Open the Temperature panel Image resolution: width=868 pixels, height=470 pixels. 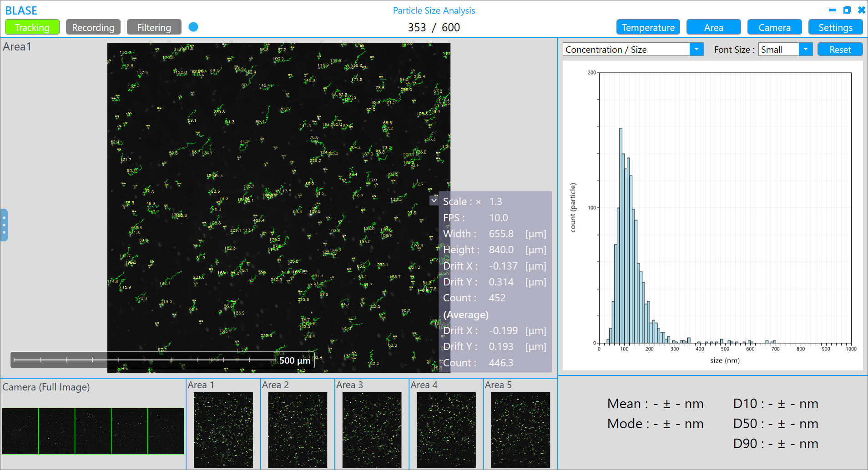pyautogui.click(x=648, y=27)
